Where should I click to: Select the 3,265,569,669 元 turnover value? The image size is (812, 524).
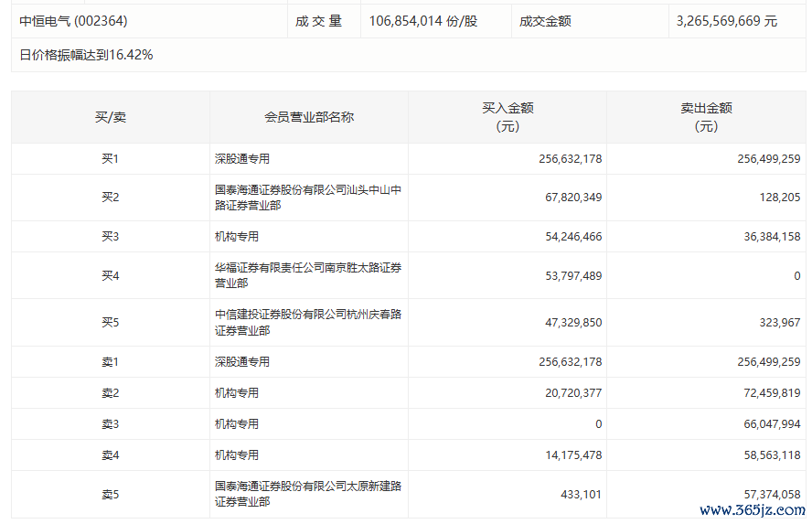point(727,21)
